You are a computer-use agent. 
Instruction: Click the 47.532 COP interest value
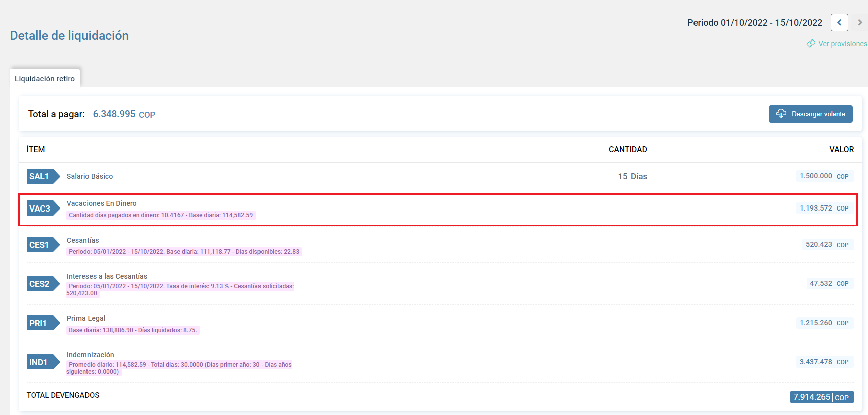point(830,283)
